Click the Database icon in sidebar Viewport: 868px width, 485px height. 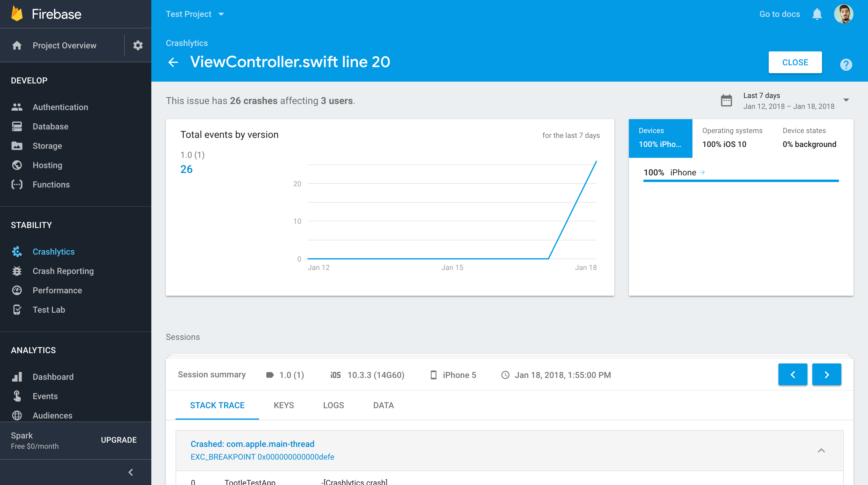point(17,126)
